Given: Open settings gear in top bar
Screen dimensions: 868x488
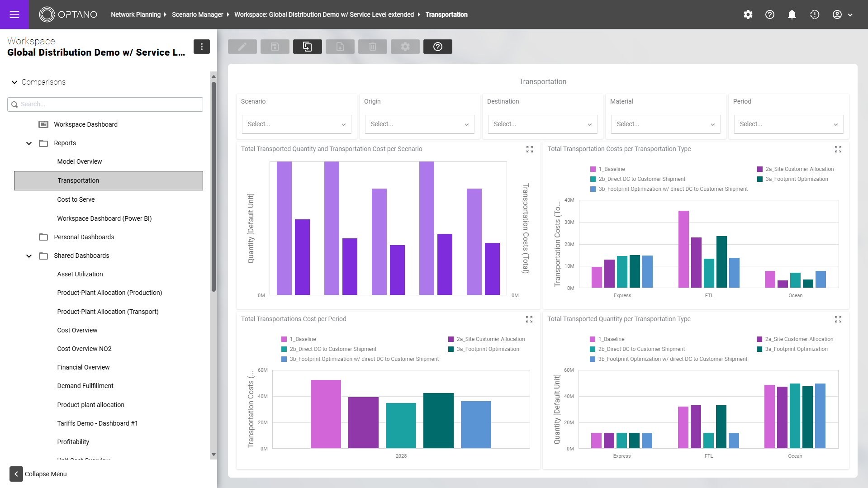Looking at the screenshot, I should click(x=748, y=14).
